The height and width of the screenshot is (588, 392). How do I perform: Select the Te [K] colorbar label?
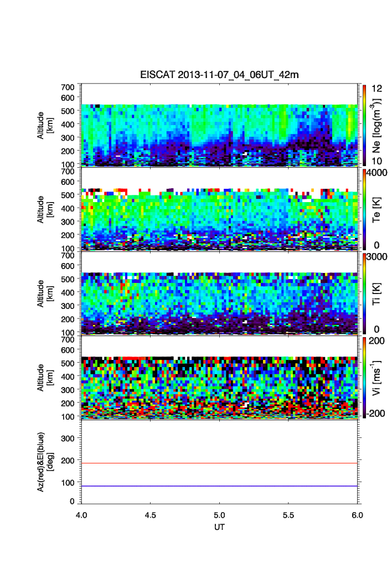point(376,210)
